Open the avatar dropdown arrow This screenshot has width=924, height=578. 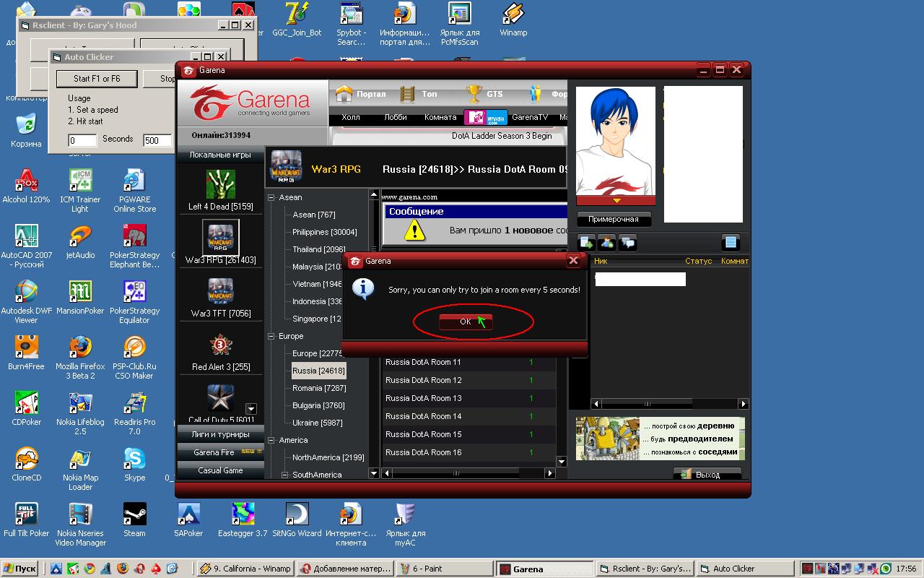(x=616, y=201)
